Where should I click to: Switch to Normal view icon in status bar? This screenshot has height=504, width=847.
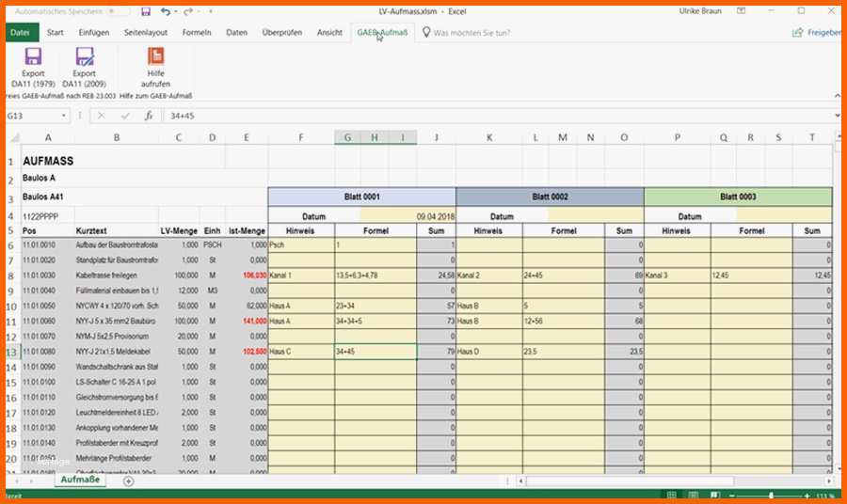pyautogui.click(x=671, y=496)
